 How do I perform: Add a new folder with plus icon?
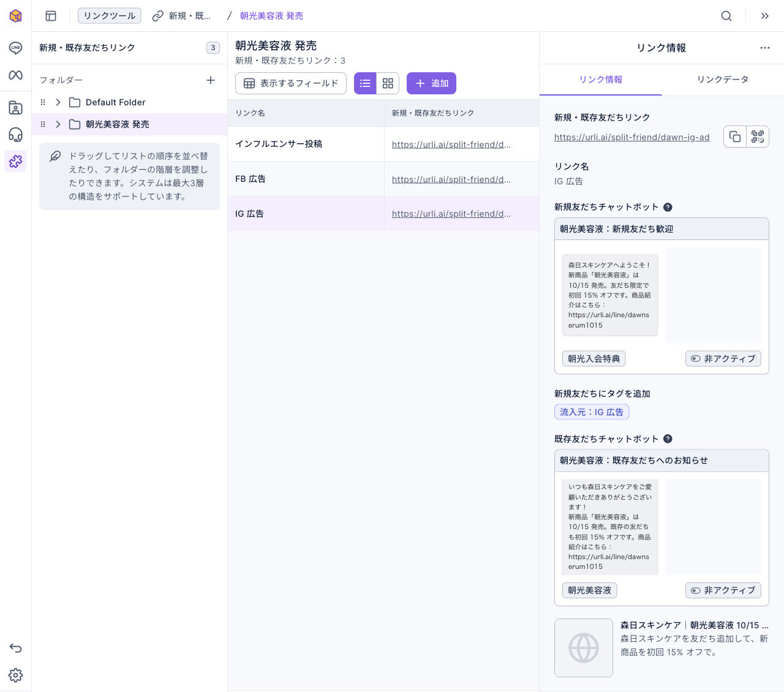211,80
